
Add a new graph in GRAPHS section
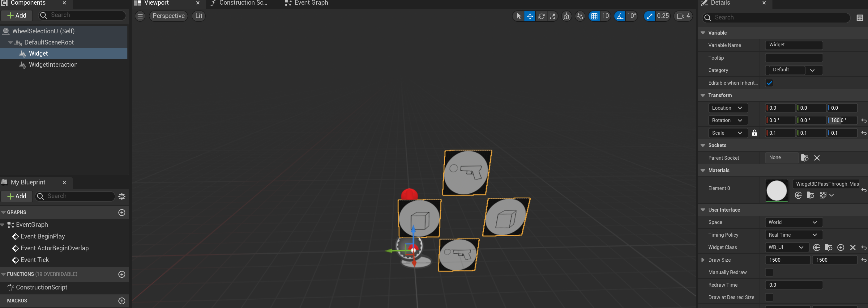pos(122,213)
